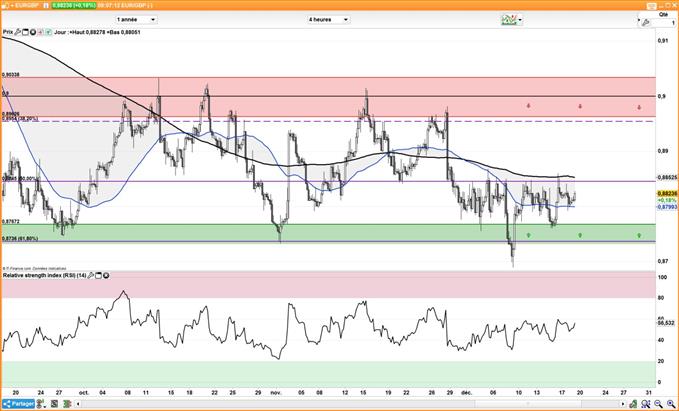The image size is (679, 411).
Task: Click the green chart icon at bottom right
Action: point(634,404)
